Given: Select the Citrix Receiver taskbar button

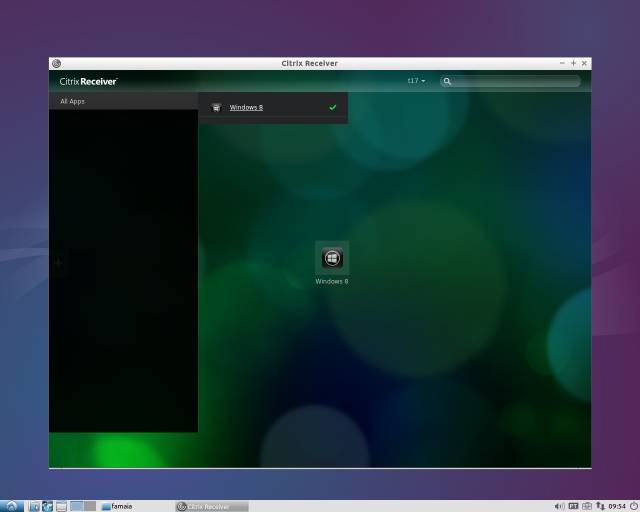Looking at the screenshot, I should click(x=212, y=507).
